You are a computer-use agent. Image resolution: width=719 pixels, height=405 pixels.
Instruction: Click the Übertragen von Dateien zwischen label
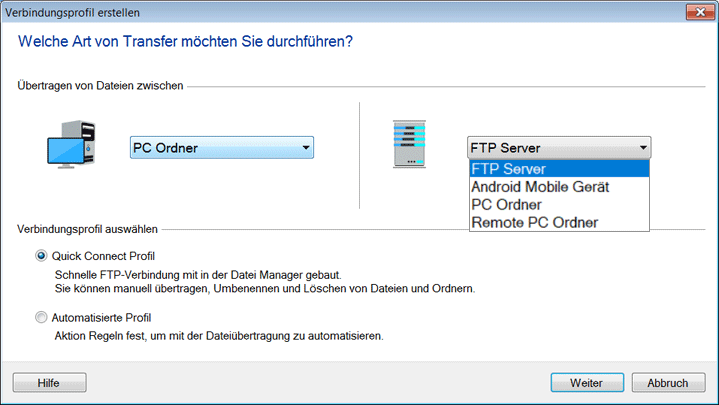coord(100,86)
